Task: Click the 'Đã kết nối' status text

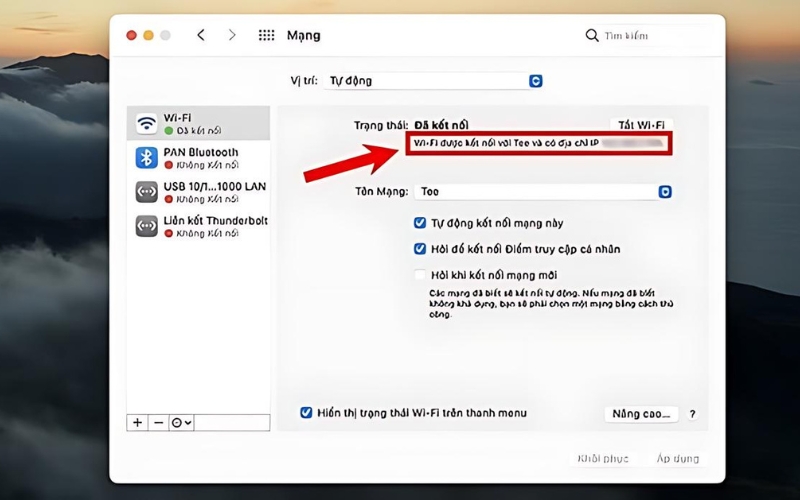Action: [441, 125]
